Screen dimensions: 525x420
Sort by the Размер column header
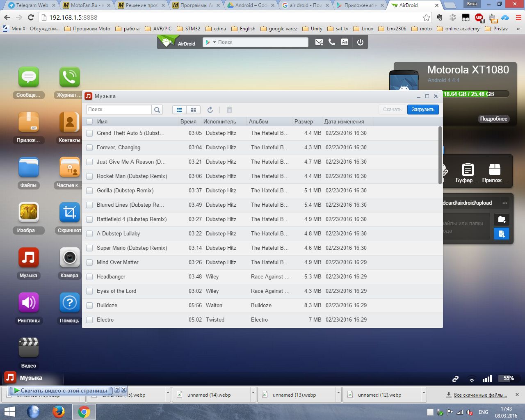(x=306, y=121)
